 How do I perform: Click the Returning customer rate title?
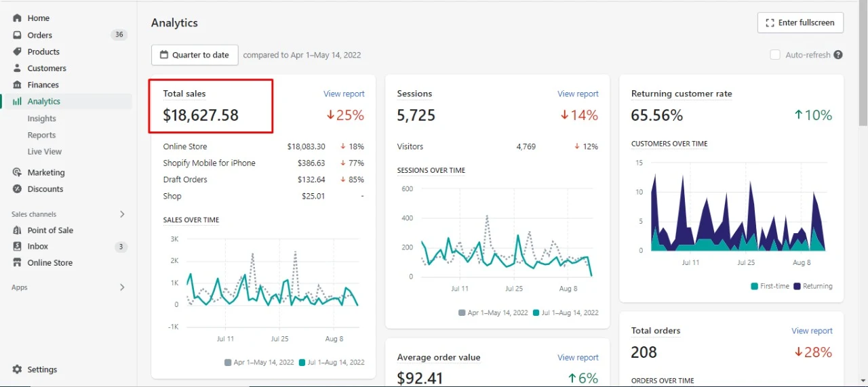[x=682, y=94]
